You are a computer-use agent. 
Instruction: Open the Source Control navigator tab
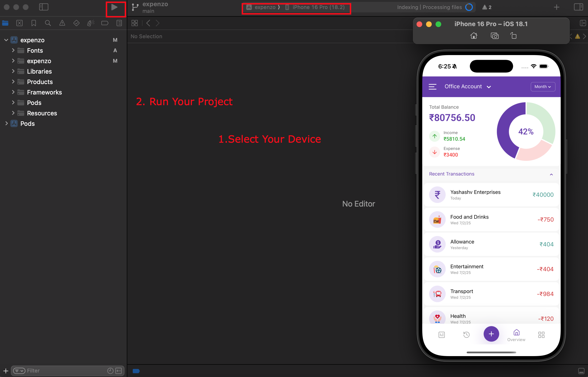click(19, 23)
